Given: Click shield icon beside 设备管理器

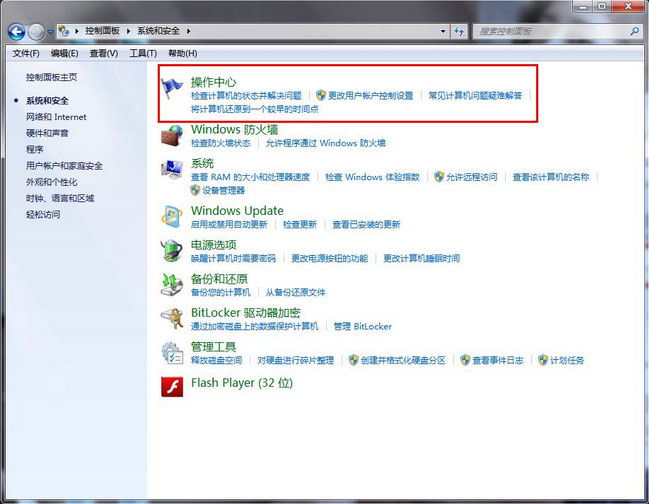Looking at the screenshot, I should click(x=195, y=190).
